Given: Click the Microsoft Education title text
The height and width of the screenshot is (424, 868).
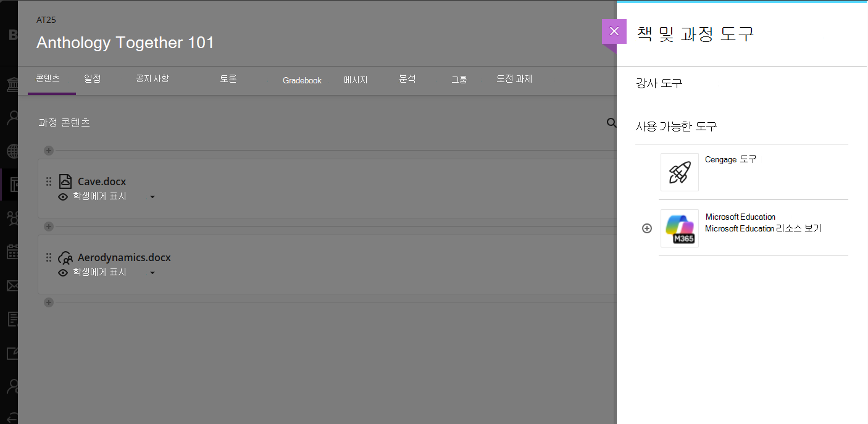Looking at the screenshot, I should pos(740,217).
